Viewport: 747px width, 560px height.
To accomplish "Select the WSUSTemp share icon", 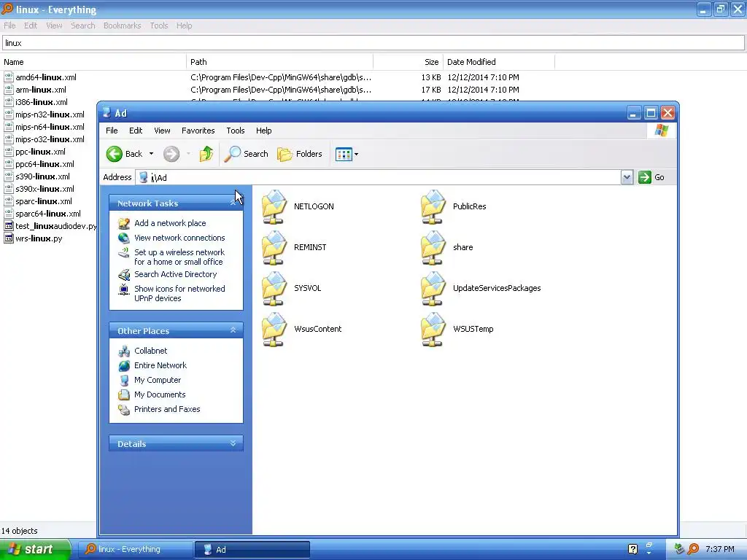I will (433, 330).
